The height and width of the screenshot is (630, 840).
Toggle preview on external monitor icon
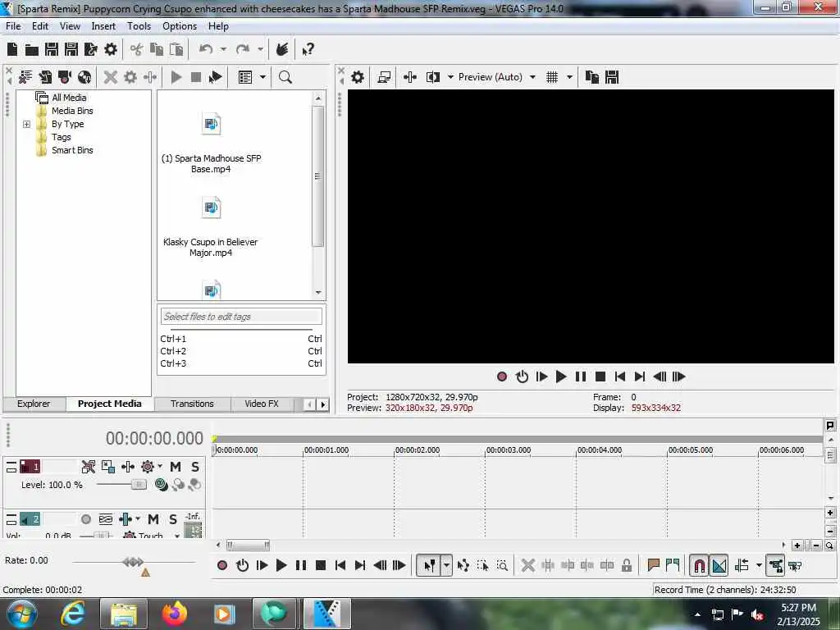tap(384, 77)
